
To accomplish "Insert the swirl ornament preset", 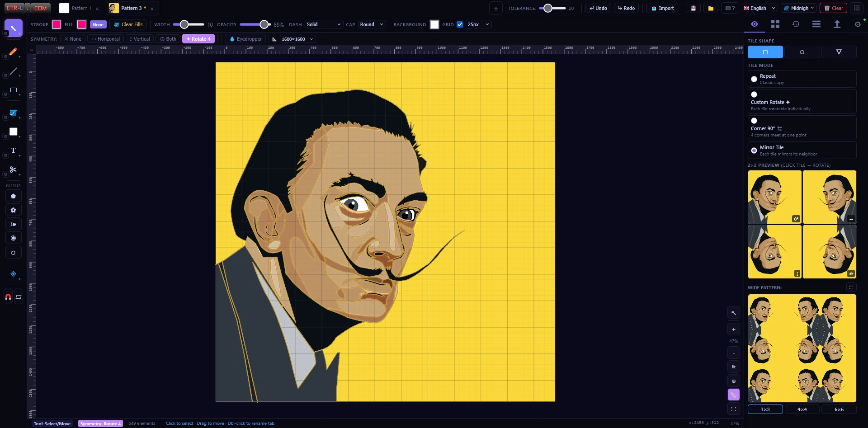I will pyautogui.click(x=13, y=224).
